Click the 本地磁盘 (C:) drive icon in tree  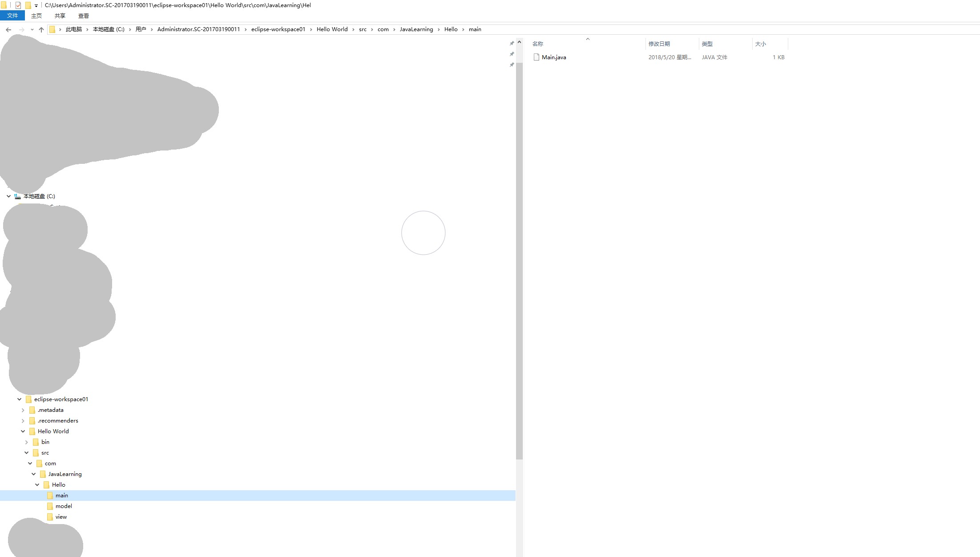pyautogui.click(x=17, y=196)
